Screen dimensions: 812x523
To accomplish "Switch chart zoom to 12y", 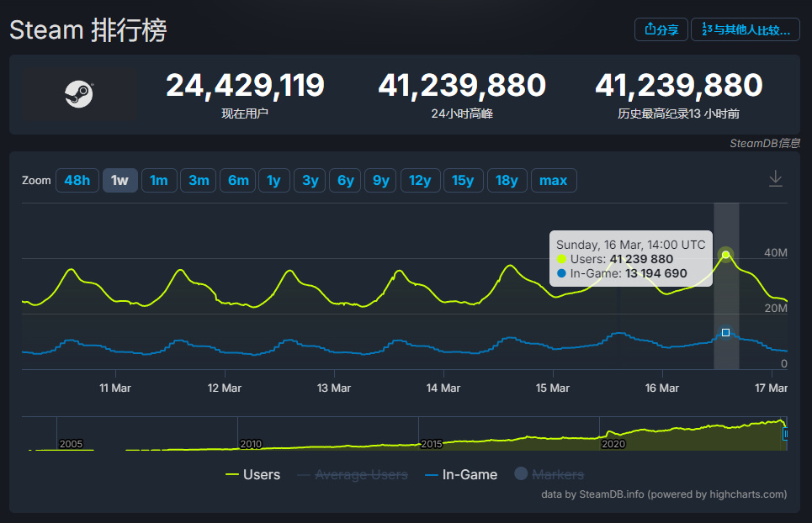I will pyautogui.click(x=420, y=181).
